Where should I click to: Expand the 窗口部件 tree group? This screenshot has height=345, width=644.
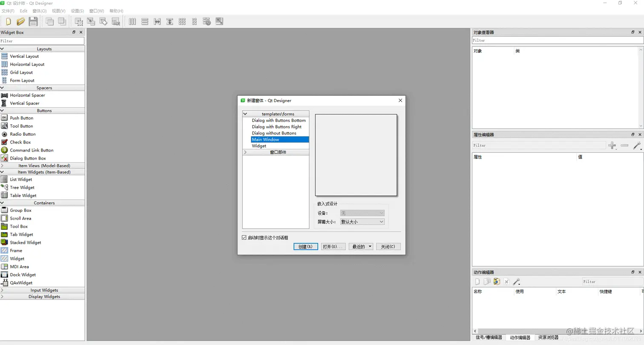pos(245,152)
